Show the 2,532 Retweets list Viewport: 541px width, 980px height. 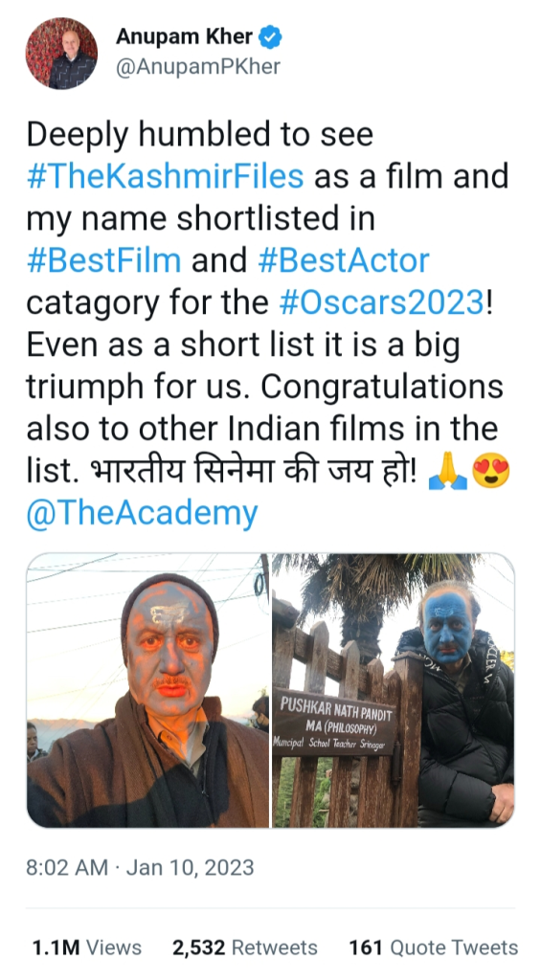pos(244,947)
